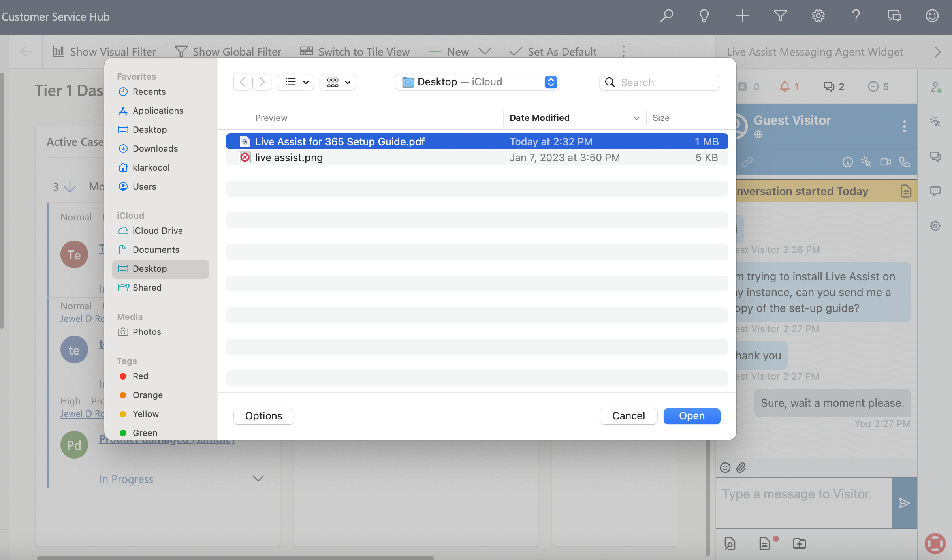952x560 pixels.
Task: Open the list view mode dropdown
Action: pyautogui.click(x=295, y=82)
